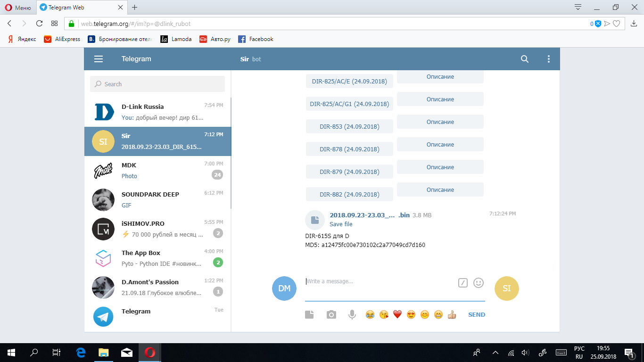Open the Telegram service chat

click(157, 317)
